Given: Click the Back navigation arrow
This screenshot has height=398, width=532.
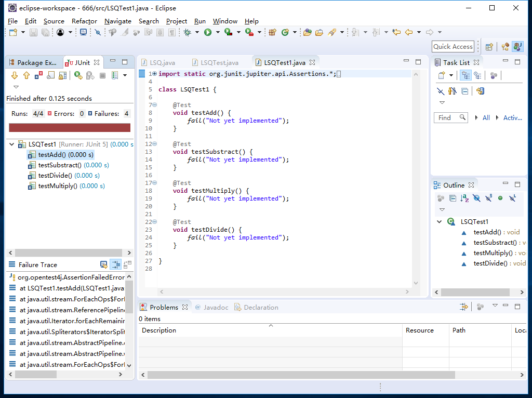Looking at the screenshot, I should pyautogui.click(x=409, y=32).
